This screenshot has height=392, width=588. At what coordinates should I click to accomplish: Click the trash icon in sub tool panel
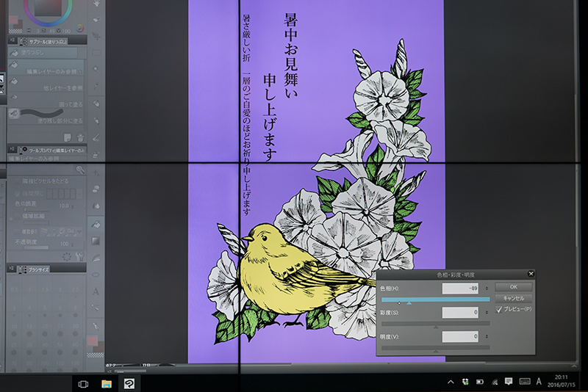[x=80, y=137]
